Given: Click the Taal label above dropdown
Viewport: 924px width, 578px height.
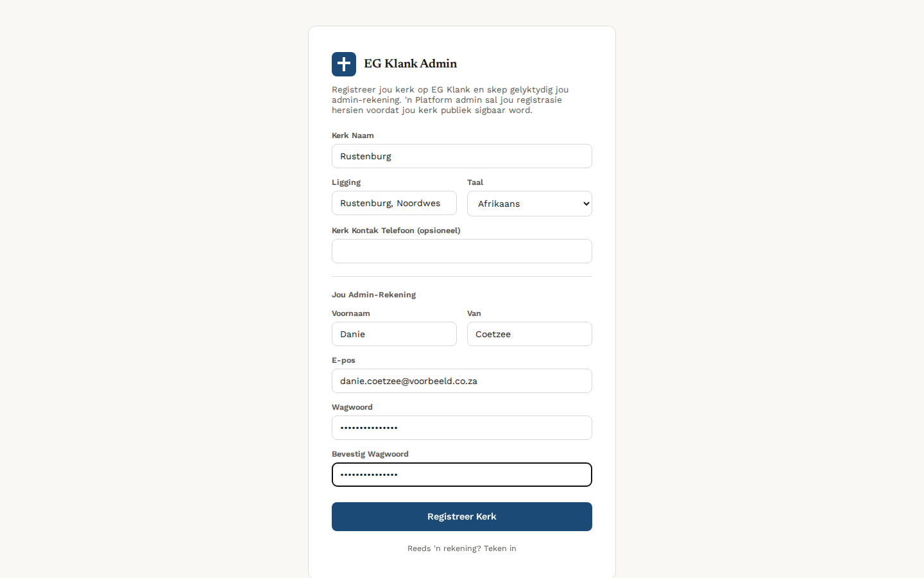Looking at the screenshot, I should click(x=475, y=182).
